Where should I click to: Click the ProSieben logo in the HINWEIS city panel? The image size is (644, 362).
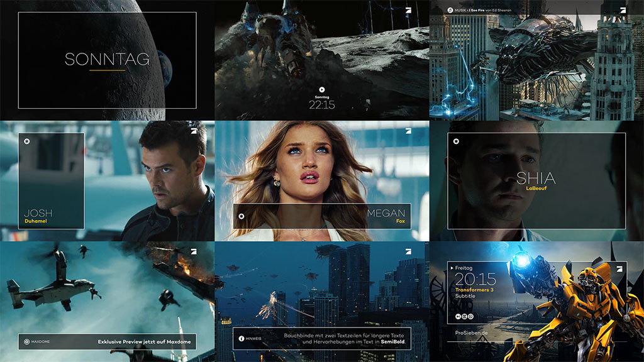tap(408, 251)
